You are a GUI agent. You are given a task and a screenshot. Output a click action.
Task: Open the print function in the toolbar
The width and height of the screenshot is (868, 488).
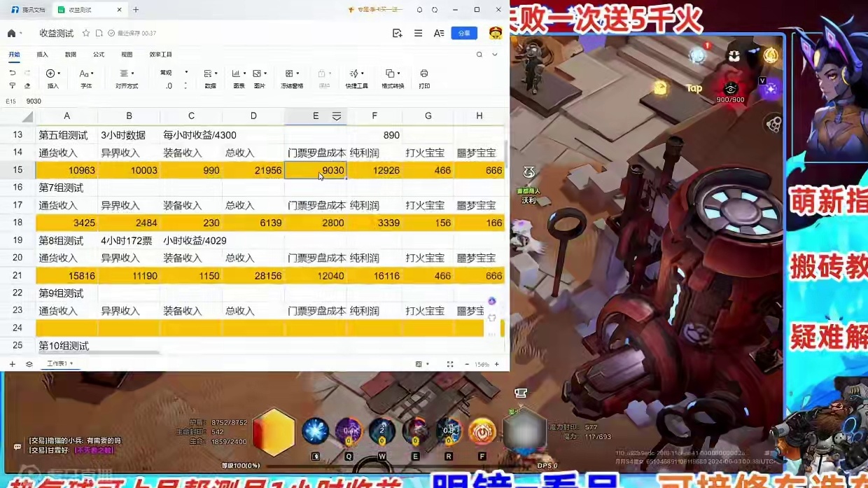423,77
